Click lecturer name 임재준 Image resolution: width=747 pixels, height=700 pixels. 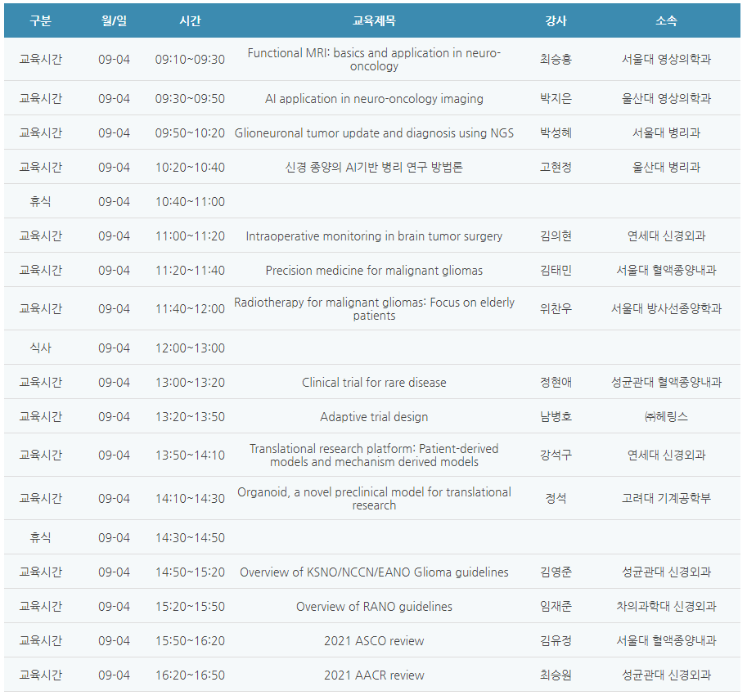coord(556,606)
